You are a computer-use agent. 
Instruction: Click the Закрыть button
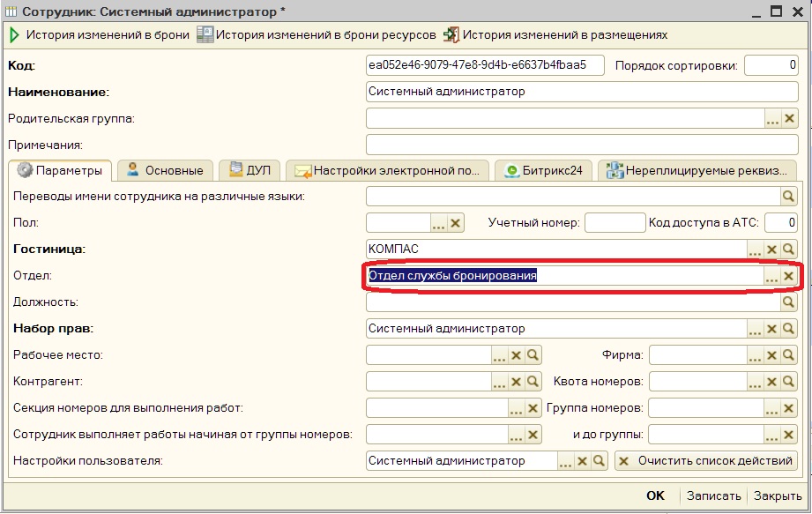pyautogui.click(x=778, y=495)
